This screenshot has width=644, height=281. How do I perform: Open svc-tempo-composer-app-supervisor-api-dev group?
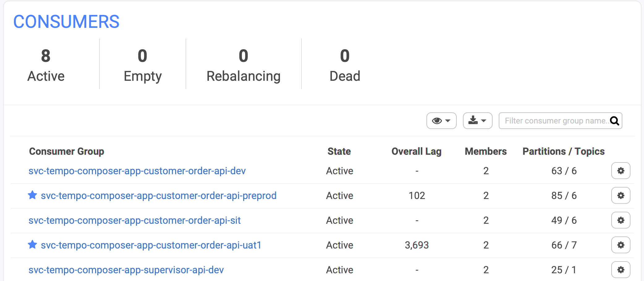(x=126, y=270)
